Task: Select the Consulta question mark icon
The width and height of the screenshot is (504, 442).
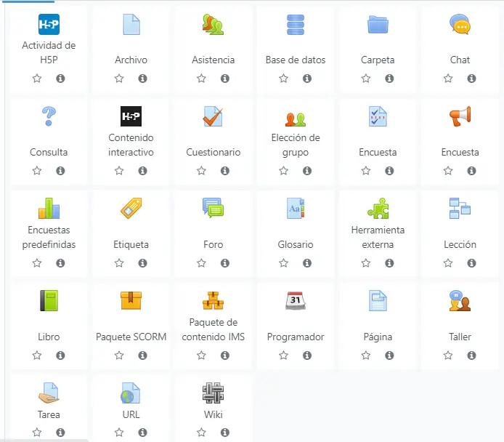Action: [x=49, y=116]
